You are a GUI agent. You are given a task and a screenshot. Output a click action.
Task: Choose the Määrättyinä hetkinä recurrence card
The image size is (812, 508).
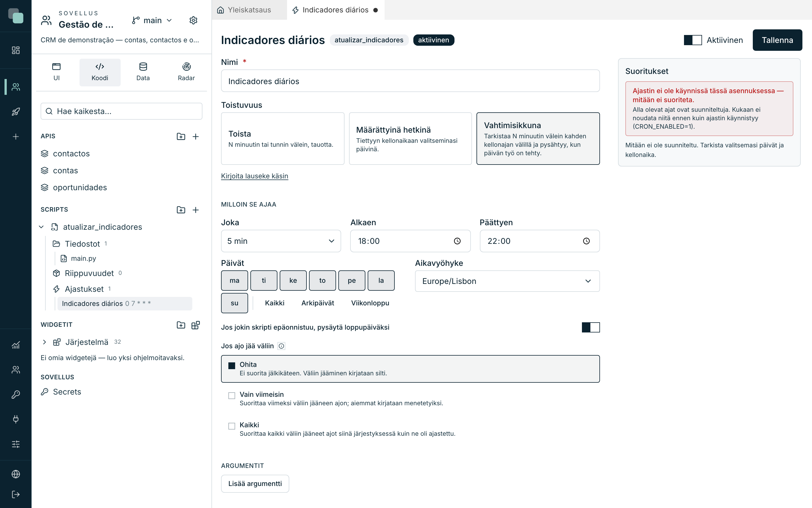click(410, 138)
